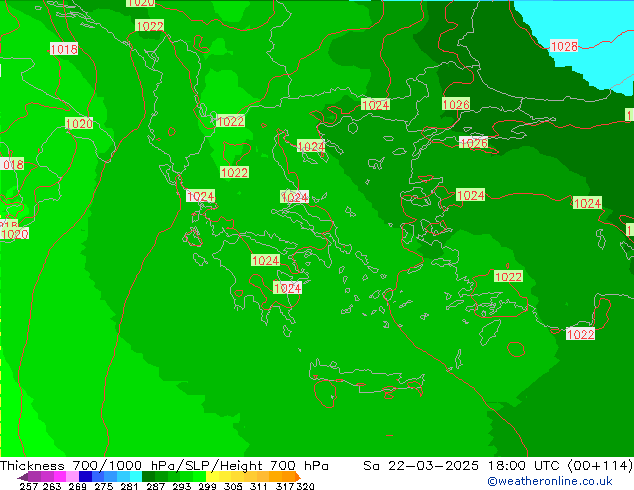Screen dimensions: 634x490
Task: Click the Sa 22-03-2025 18:00 UTC timestamp
Action: [498, 466]
